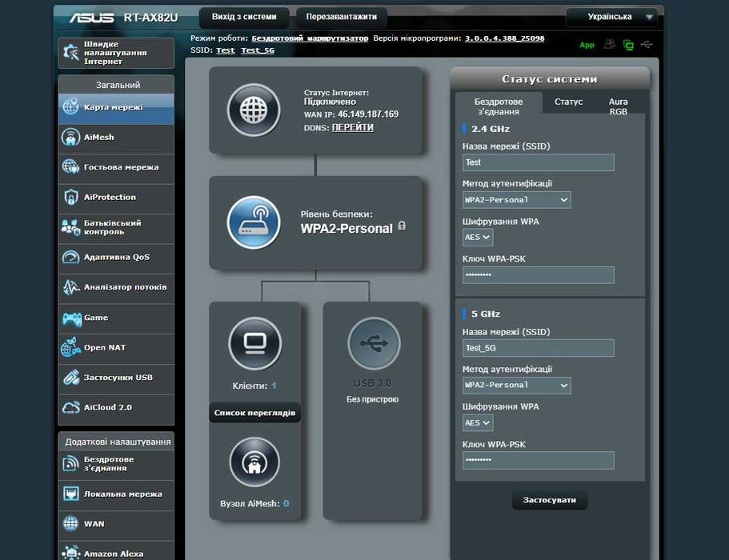This screenshot has width=729, height=560.
Task: Switch to the Статус tab
Action: pos(568,102)
